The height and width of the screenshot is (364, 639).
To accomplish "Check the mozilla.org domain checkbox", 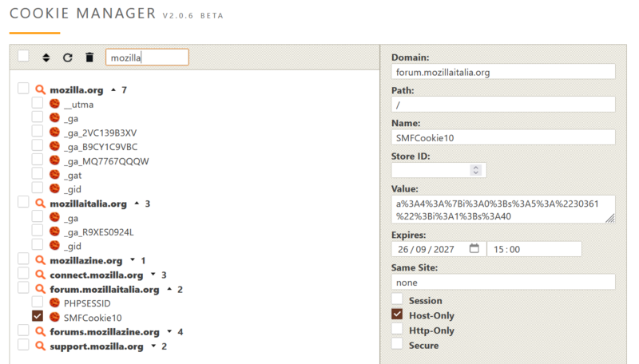I will [23, 89].
